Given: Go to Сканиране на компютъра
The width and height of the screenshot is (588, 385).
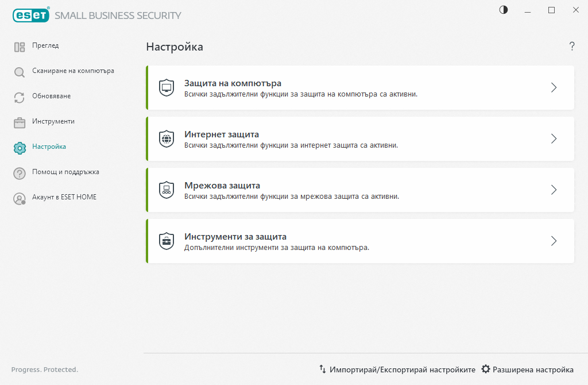Looking at the screenshot, I should (x=73, y=71).
